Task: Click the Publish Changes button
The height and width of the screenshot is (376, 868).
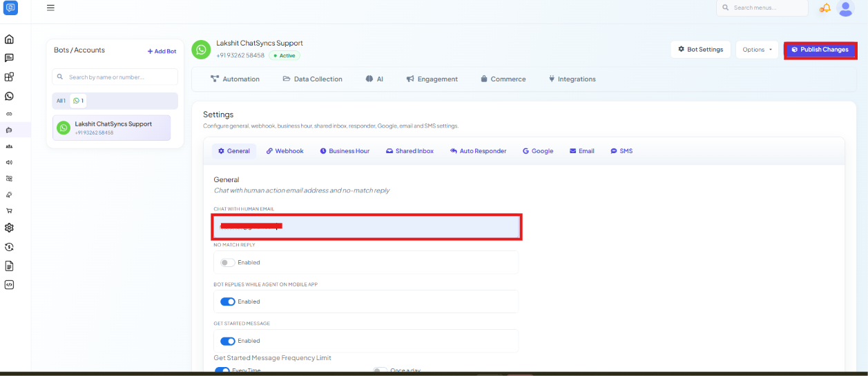Action: tap(820, 50)
